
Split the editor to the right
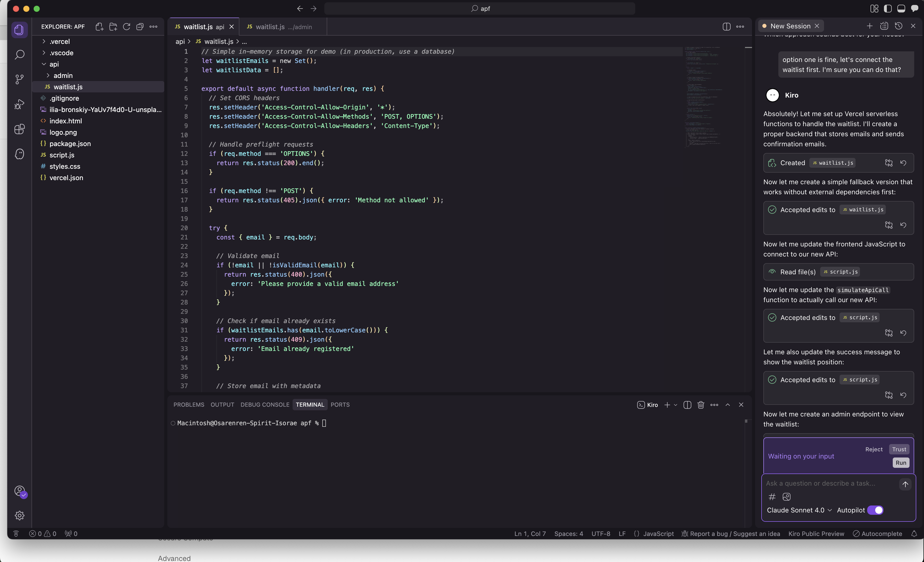tap(726, 27)
